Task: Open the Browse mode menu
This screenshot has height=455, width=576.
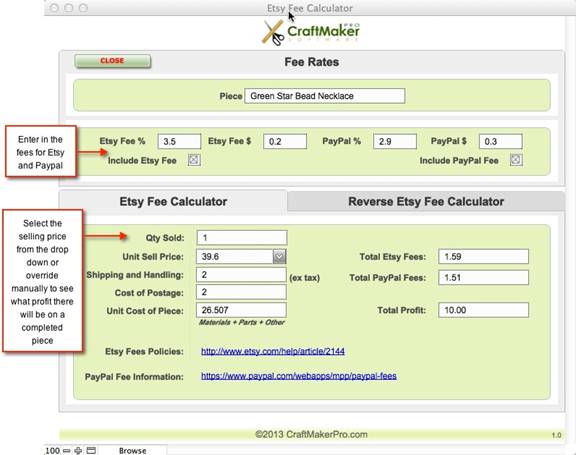Action: coord(133,451)
